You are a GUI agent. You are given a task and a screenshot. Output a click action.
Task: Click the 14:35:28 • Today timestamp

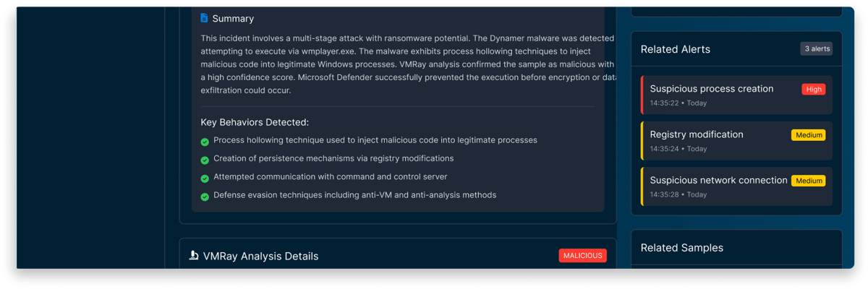click(x=678, y=194)
